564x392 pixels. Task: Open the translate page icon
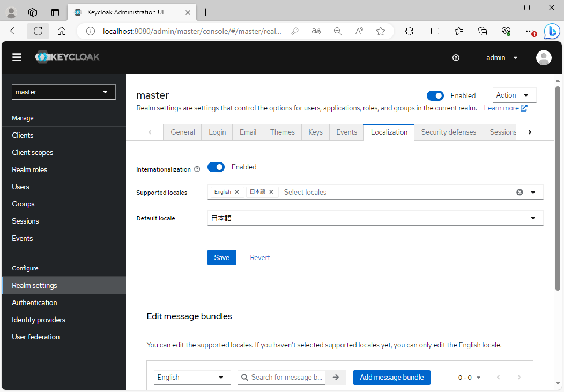tap(316, 31)
